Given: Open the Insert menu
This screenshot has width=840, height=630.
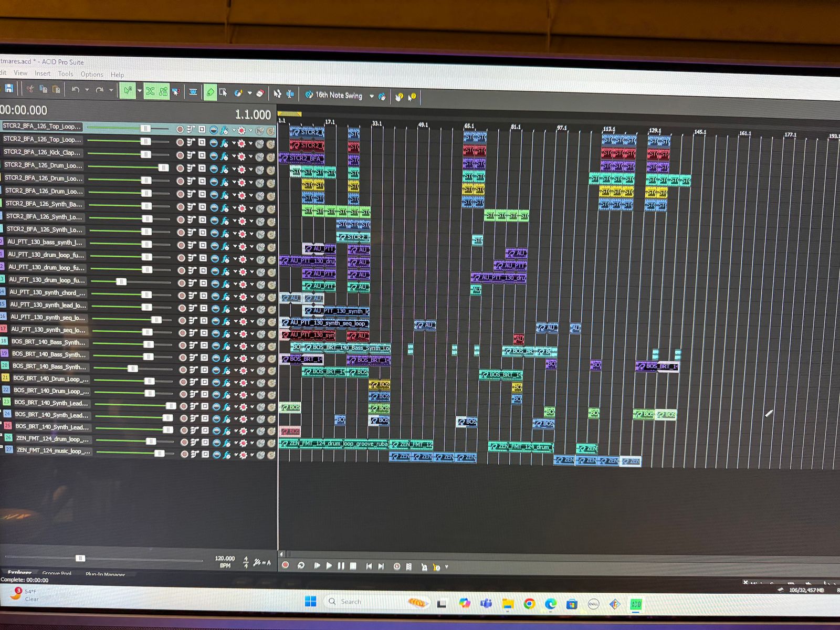Looking at the screenshot, I should [43, 73].
